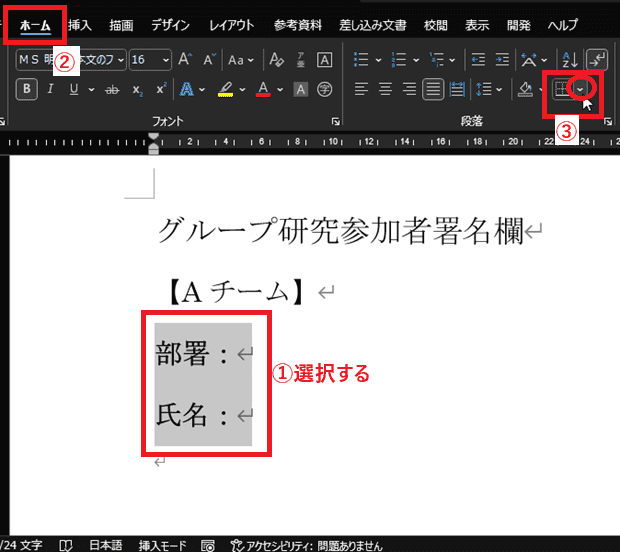Open the borders dropdown arrow
This screenshot has width=620, height=552.
pos(580,89)
